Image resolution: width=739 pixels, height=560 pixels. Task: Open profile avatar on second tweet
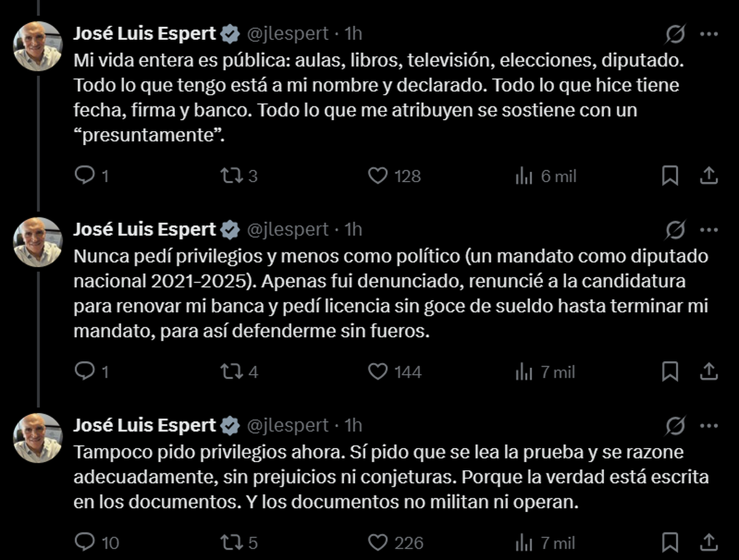coord(38,242)
